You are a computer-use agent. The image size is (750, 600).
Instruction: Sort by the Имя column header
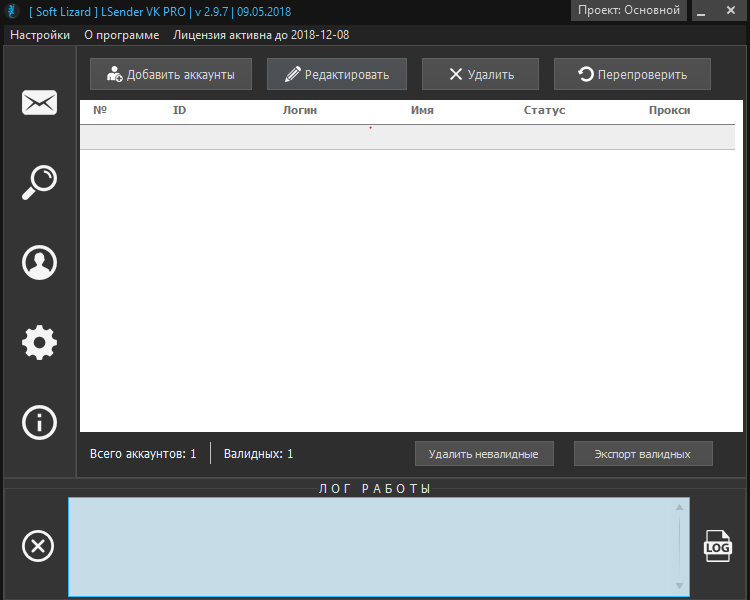click(x=422, y=110)
